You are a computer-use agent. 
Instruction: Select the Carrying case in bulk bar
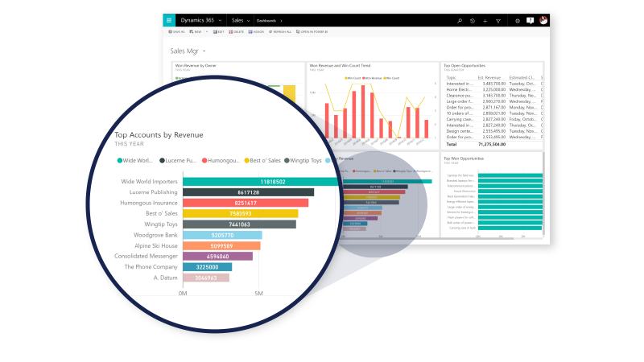(510, 228)
